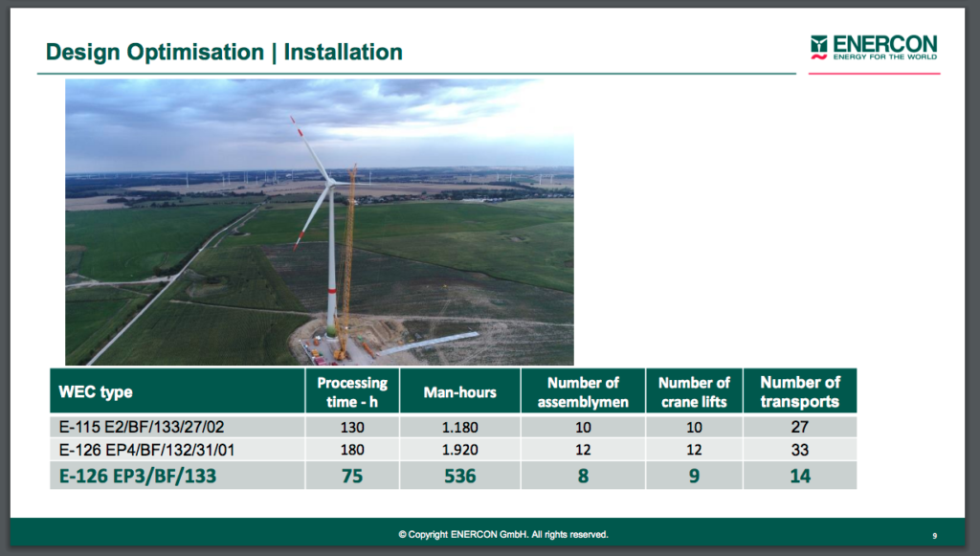Click the wind turbine installation photo
The width and height of the screenshot is (980, 556).
[320, 222]
